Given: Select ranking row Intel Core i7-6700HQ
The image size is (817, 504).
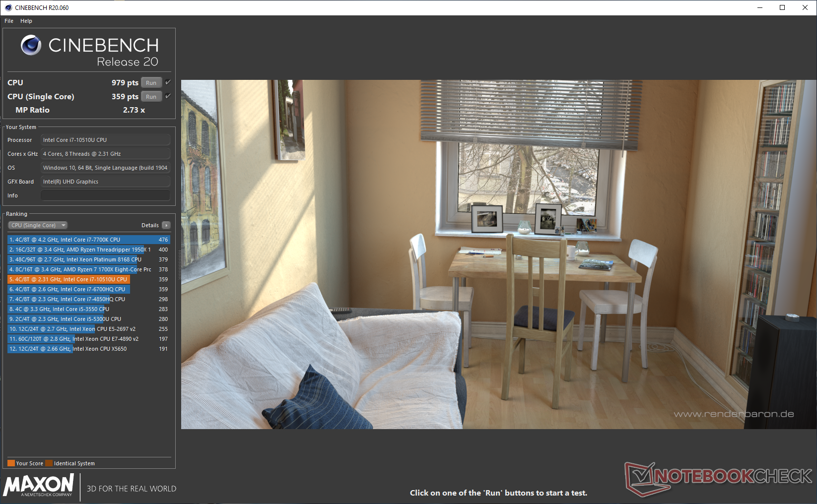Looking at the screenshot, I should pos(89,289).
